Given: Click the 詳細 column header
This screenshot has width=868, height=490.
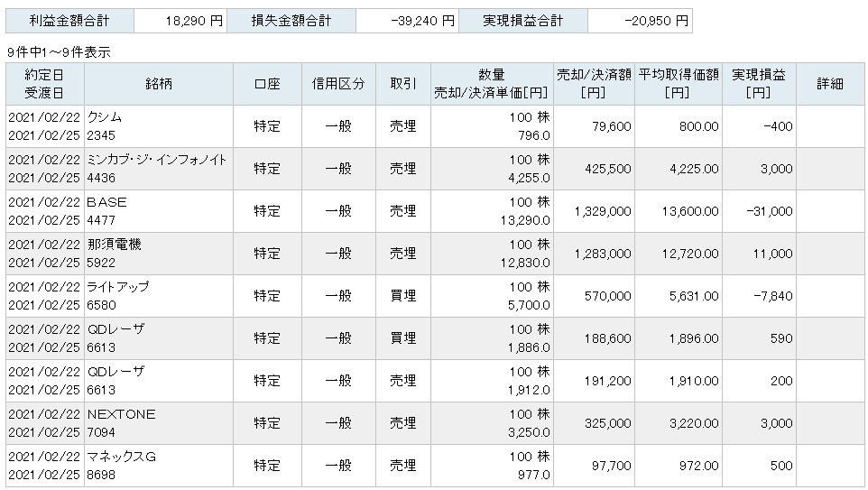Looking at the screenshot, I should [830, 84].
